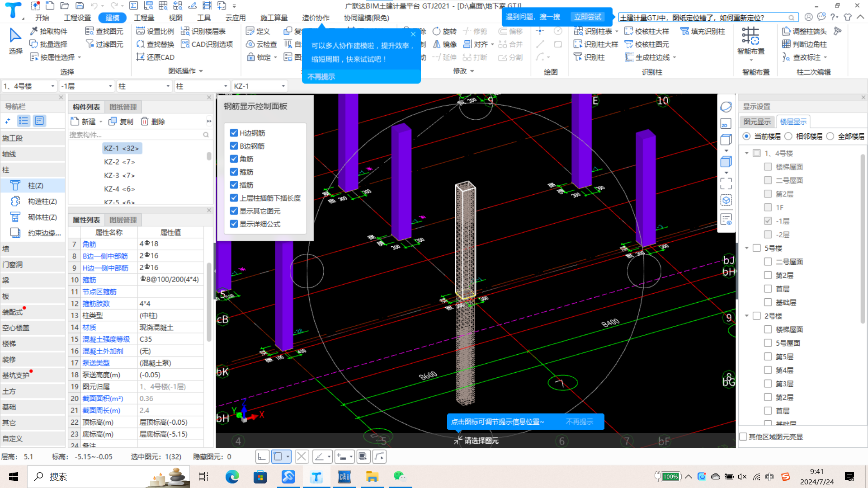Image resolution: width=868 pixels, height=488 pixels.
Task: Switch to 视图 ribbon tab
Action: point(175,18)
